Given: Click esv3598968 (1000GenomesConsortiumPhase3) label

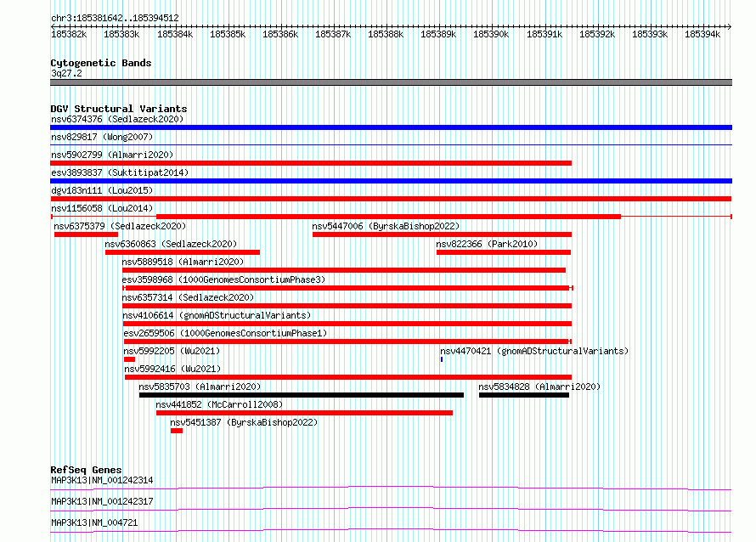Looking at the screenshot, I should point(223,279).
